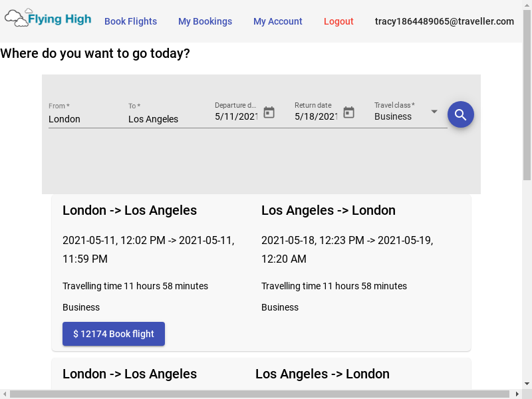The image size is (532, 399).
Task: Click the magnifier search flights button
Action: point(460,114)
